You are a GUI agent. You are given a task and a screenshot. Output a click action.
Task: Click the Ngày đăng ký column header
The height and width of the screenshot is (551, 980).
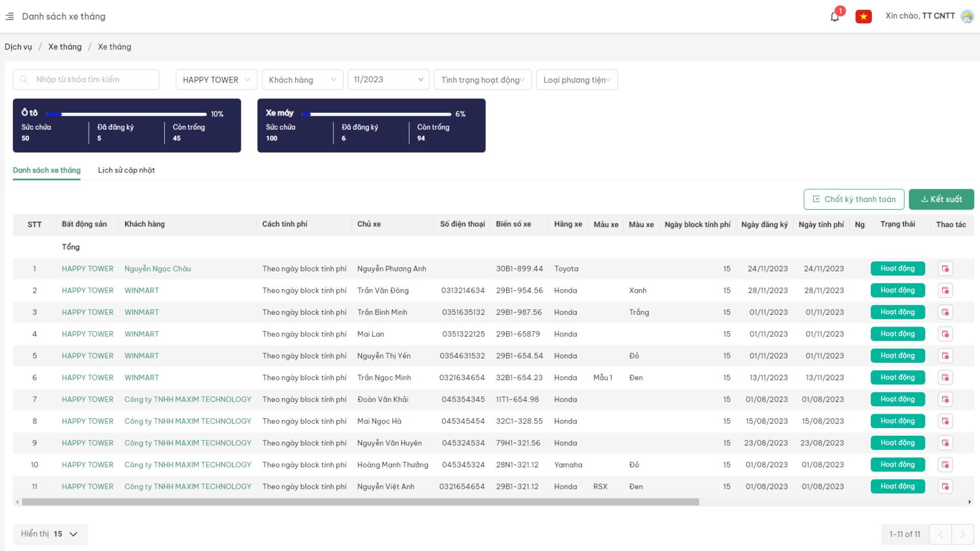pos(764,224)
